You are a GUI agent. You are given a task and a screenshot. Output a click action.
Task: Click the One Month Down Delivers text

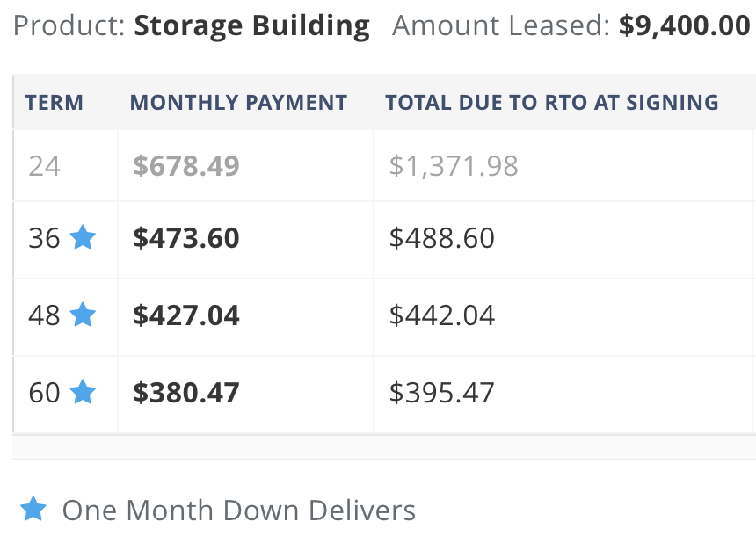[x=239, y=510]
